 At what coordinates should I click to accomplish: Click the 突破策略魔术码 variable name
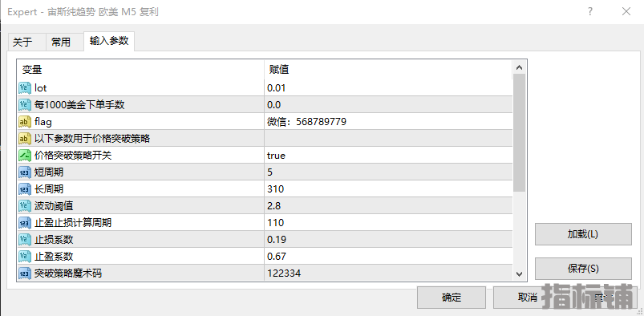[68, 273]
